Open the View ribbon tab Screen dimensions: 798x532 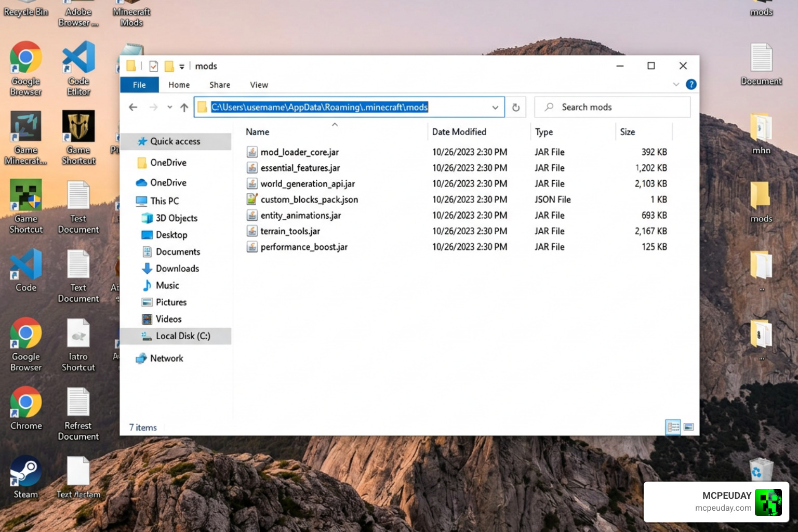259,85
